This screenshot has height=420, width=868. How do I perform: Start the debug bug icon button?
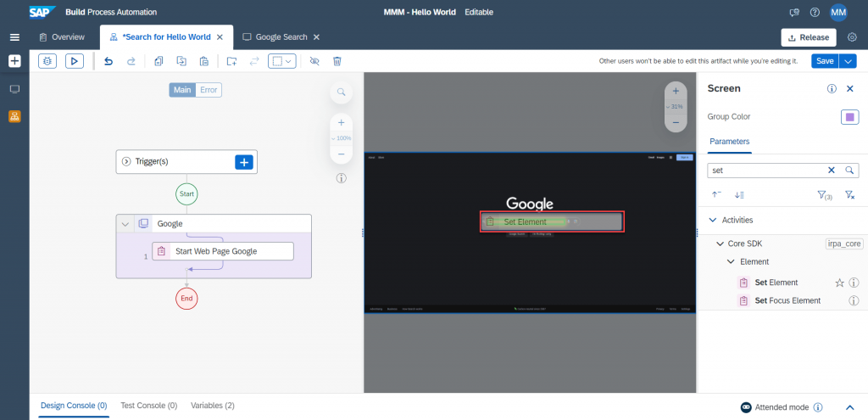click(x=47, y=61)
